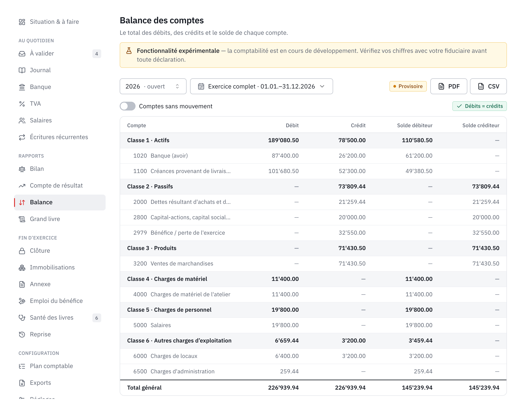This screenshot has width=521, height=420.
Task: Open the Plan comptable menu item
Action: click(x=60, y=366)
